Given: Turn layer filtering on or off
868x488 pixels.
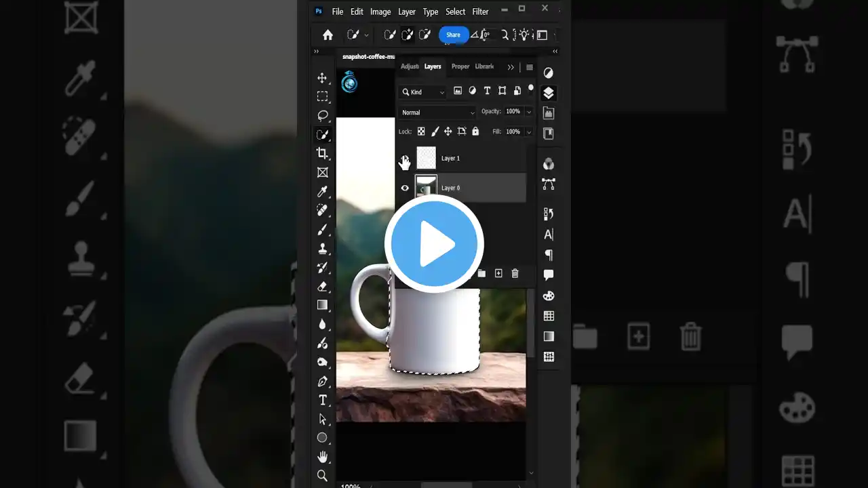Looking at the screenshot, I should (530, 88).
